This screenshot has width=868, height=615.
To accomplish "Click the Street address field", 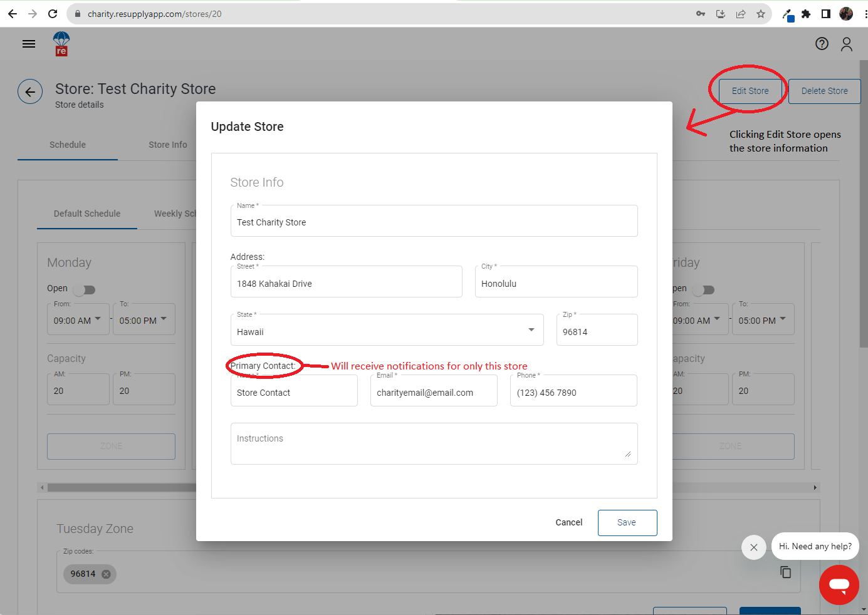I will click(347, 282).
